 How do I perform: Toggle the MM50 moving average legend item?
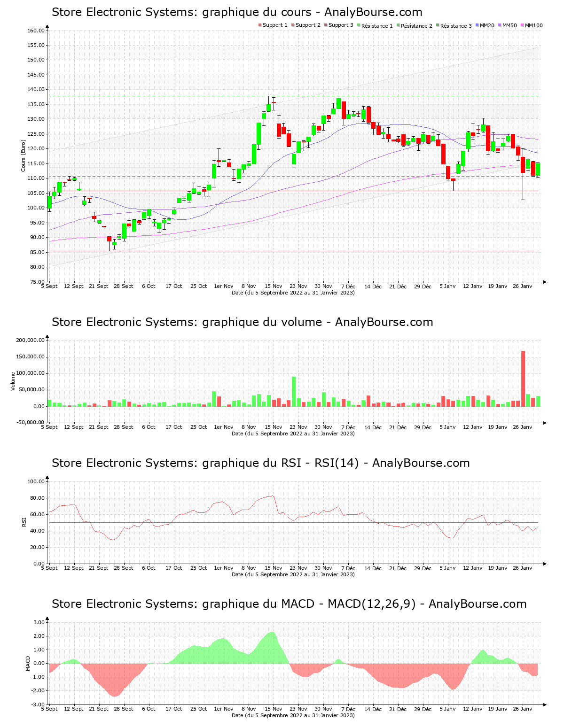click(508, 25)
